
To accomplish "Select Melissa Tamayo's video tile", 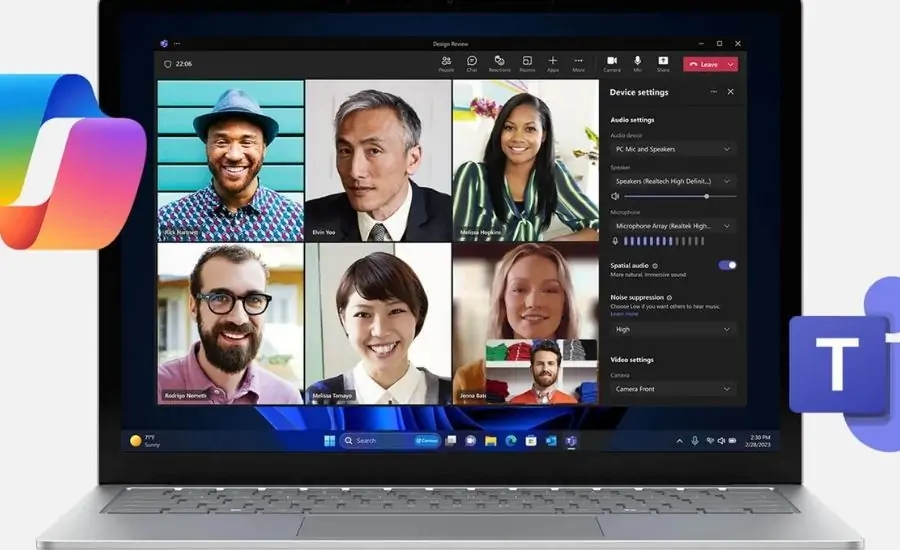I will click(x=378, y=323).
